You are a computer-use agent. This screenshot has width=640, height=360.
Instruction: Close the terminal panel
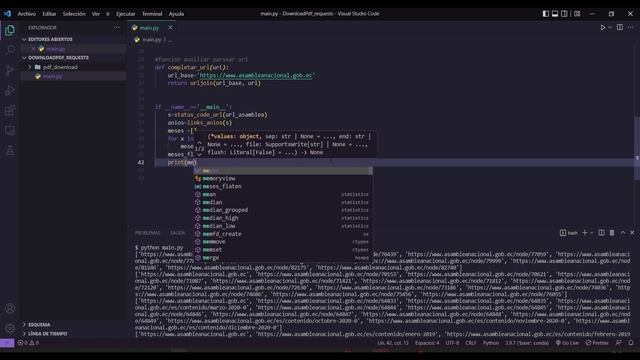[x=632, y=233]
